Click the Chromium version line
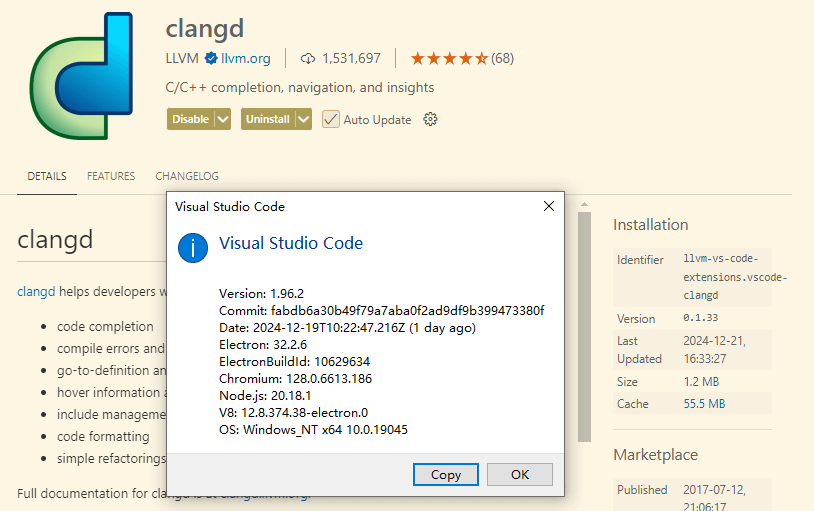Screen dimensions: 814x511 (x=295, y=379)
